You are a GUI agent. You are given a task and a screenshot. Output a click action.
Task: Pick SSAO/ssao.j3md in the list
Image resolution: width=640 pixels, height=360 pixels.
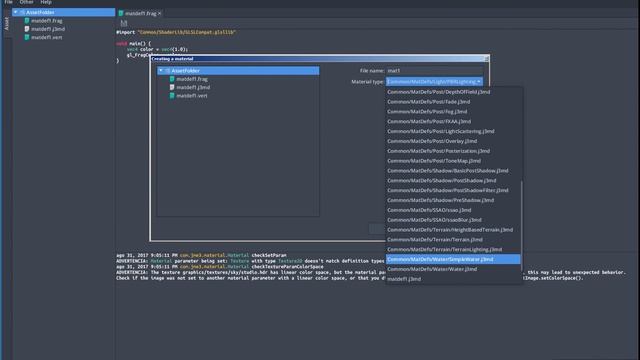[x=453, y=210]
